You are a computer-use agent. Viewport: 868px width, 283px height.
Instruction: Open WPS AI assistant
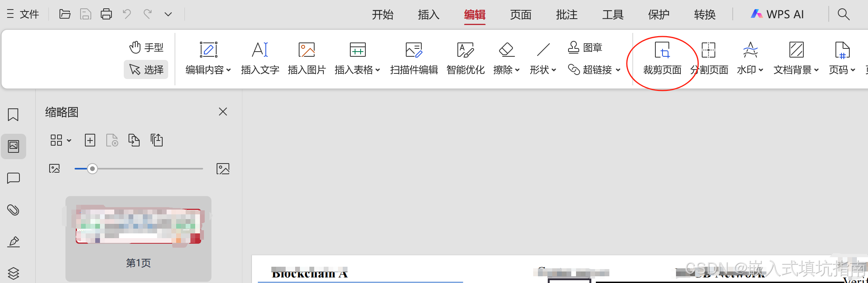(x=777, y=14)
